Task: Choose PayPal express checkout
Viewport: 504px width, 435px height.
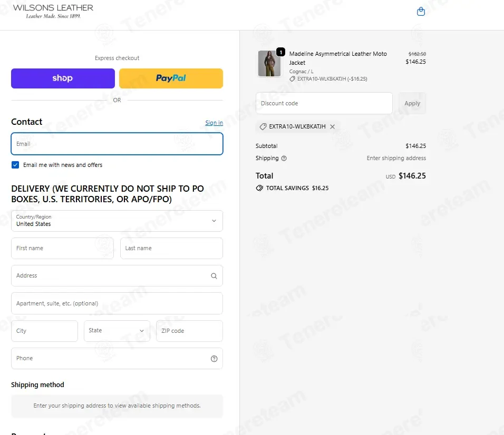Action: click(171, 78)
